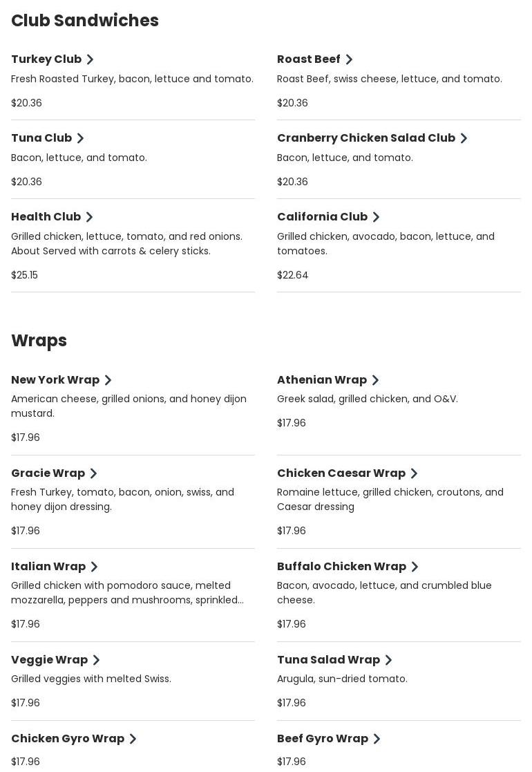Open the Veggie Wrap menu item

point(49,660)
